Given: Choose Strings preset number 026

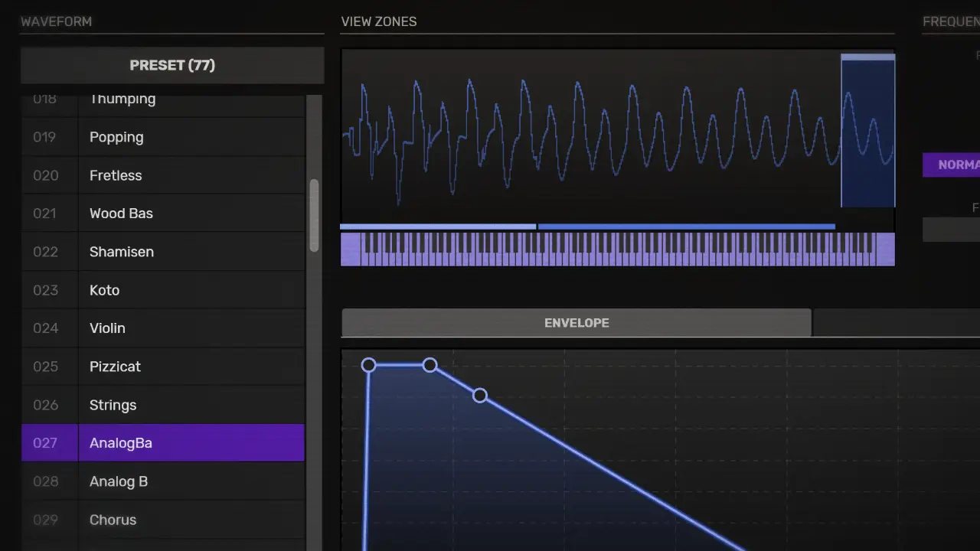Looking at the screenshot, I should click(162, 405).
